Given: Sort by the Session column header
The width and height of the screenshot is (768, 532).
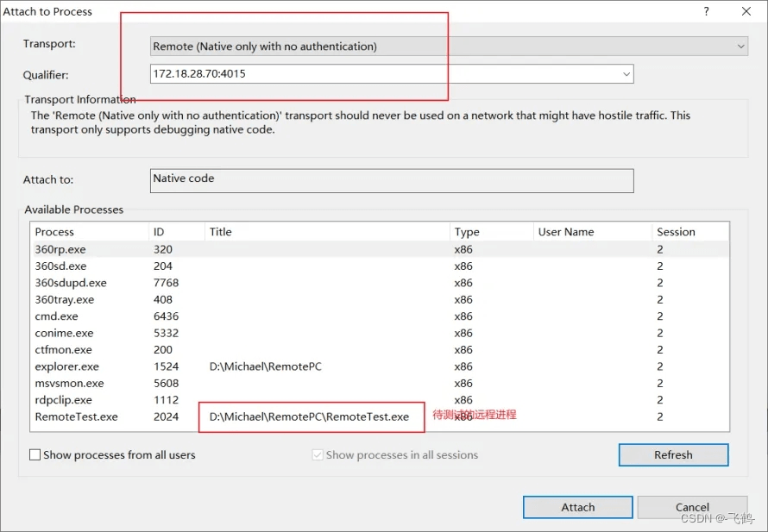Looking at the screenshot, I should [x=690, y=231].
